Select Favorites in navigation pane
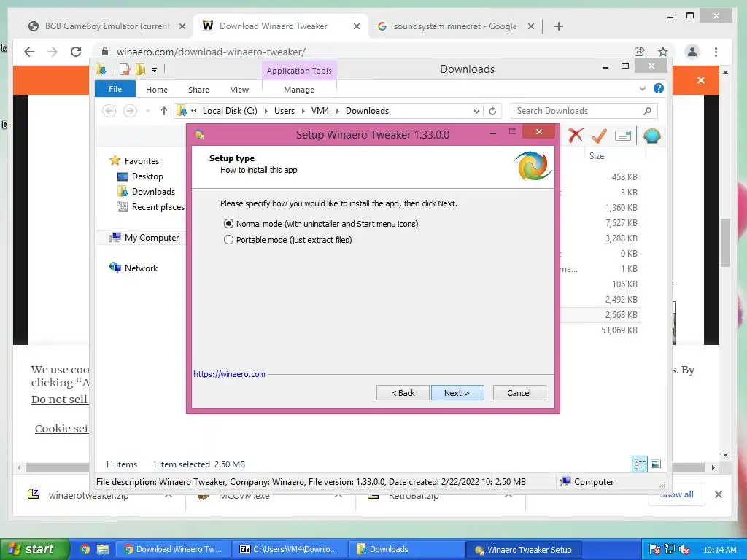 tap(142, 161)
